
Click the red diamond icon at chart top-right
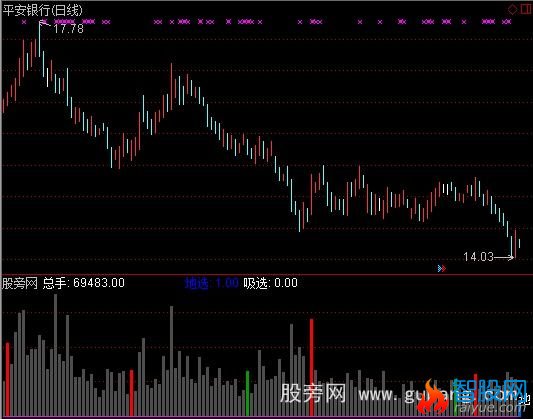pos(513,9)
